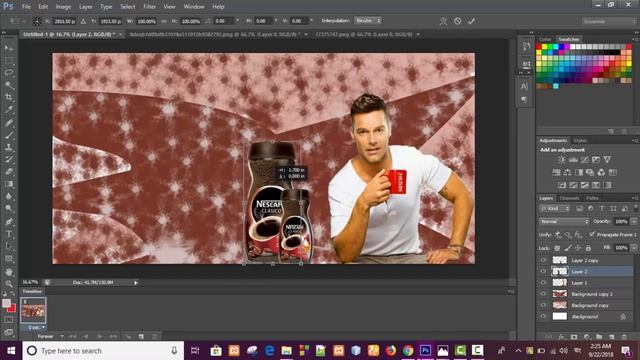This screenshot has height=360, width=640.
Task: Select the Zoom tool in toolbox
Action: 9,284
